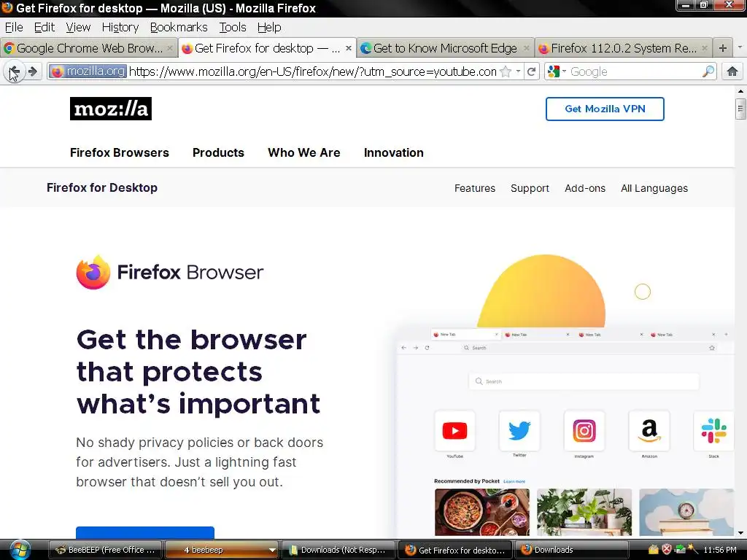Open the Windows Start button
Image resolution: width=747 pixels, height=560 pixels.
(x=20, y=550)
